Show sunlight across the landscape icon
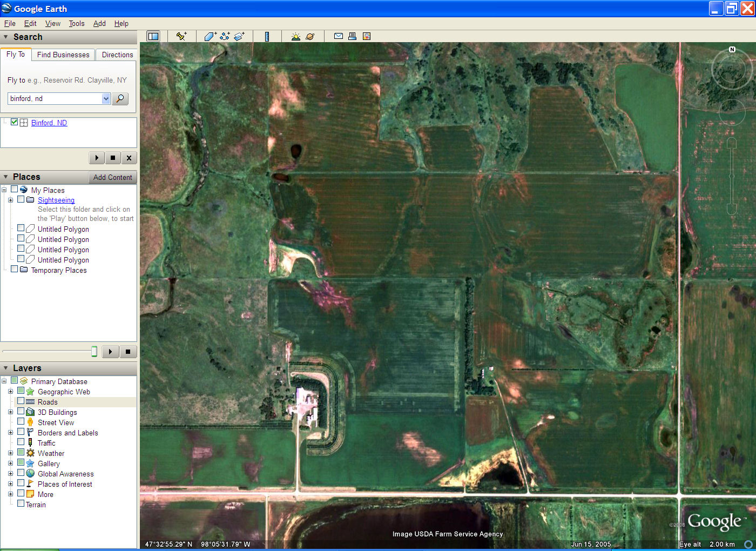Image resolution: width=756 pixels, height=551 pixels. point(295,36)
